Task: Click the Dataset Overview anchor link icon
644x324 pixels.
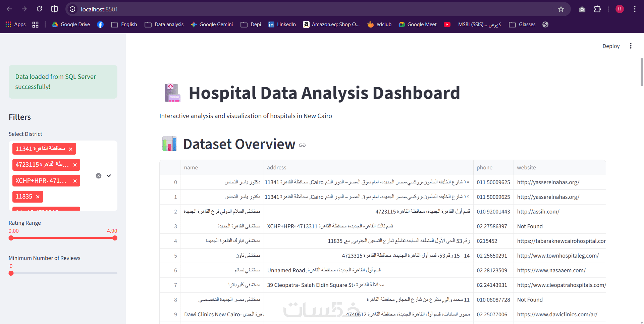Action: click(302, 145)
